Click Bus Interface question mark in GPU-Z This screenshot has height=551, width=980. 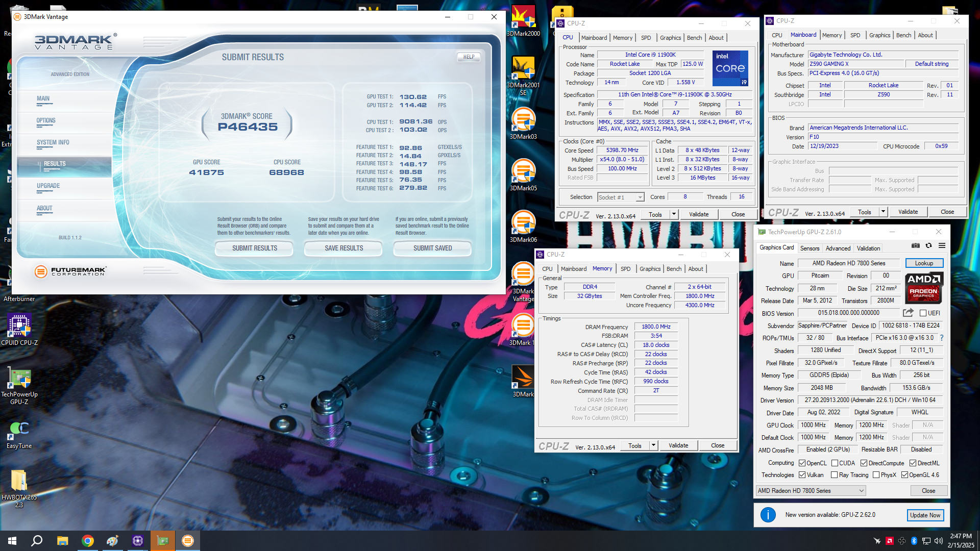point(942,338)
